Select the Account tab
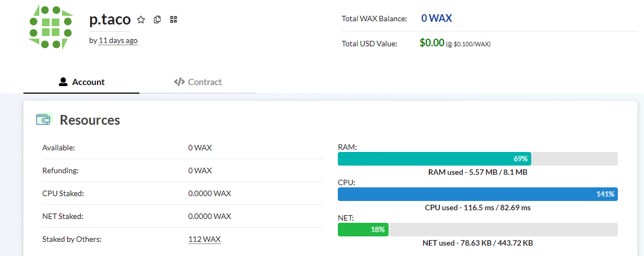The width and height of the screenshot is (644, 256). (x=81, y=82)
